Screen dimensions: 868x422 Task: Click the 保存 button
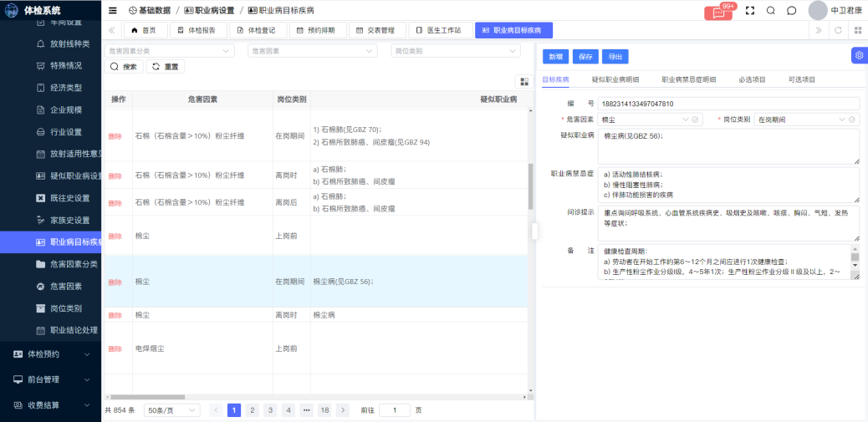tap(585, 57)
